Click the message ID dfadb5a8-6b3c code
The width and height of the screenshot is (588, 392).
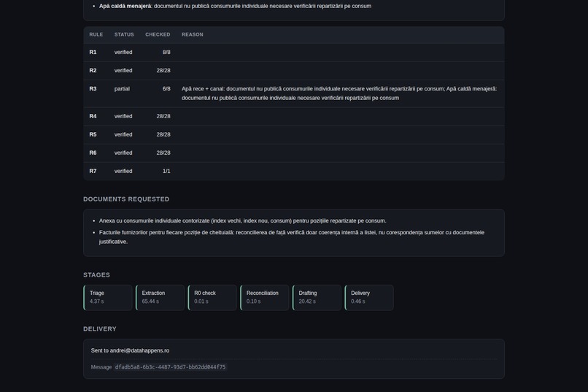pyautogui.click(x=170, y=367)
